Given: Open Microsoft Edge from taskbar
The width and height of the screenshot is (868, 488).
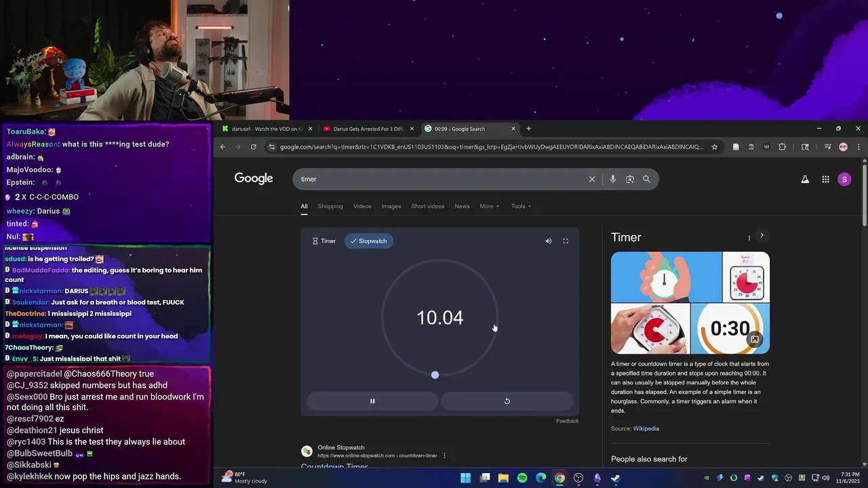Looking at the screenshot, I should [x=541, y=478].
